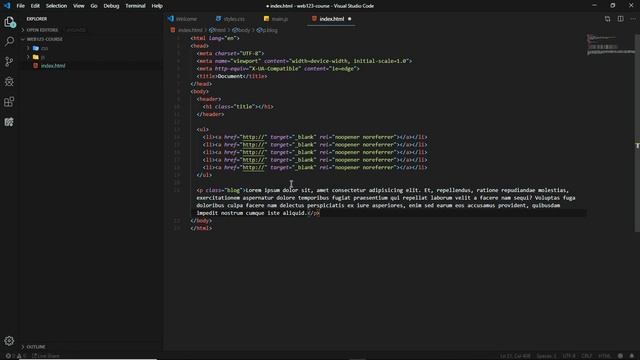Open the Manage gear icon

9,340
